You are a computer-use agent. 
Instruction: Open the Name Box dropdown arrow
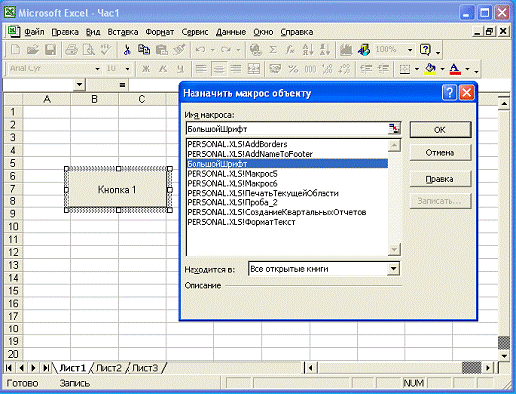tap(79, 85)
